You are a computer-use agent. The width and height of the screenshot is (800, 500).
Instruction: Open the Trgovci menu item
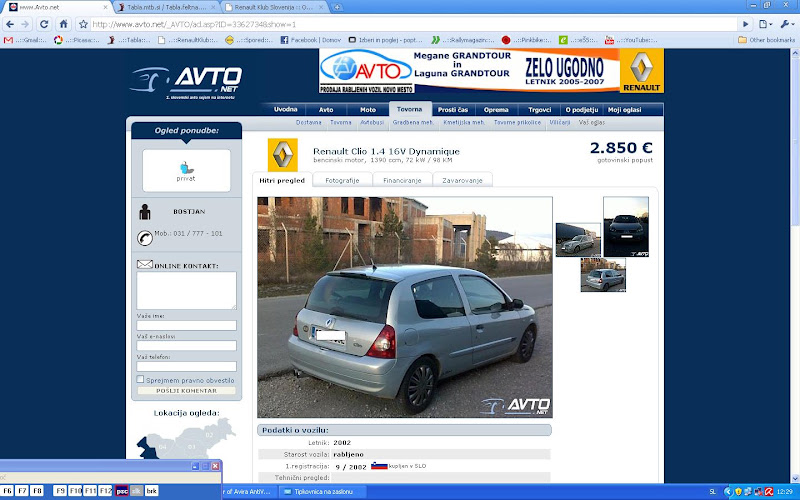540,109
